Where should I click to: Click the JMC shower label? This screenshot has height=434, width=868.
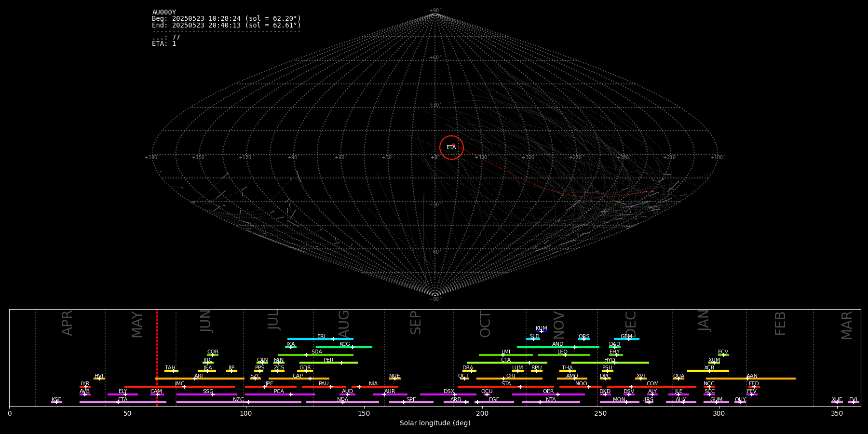click(x=179, y=384)
